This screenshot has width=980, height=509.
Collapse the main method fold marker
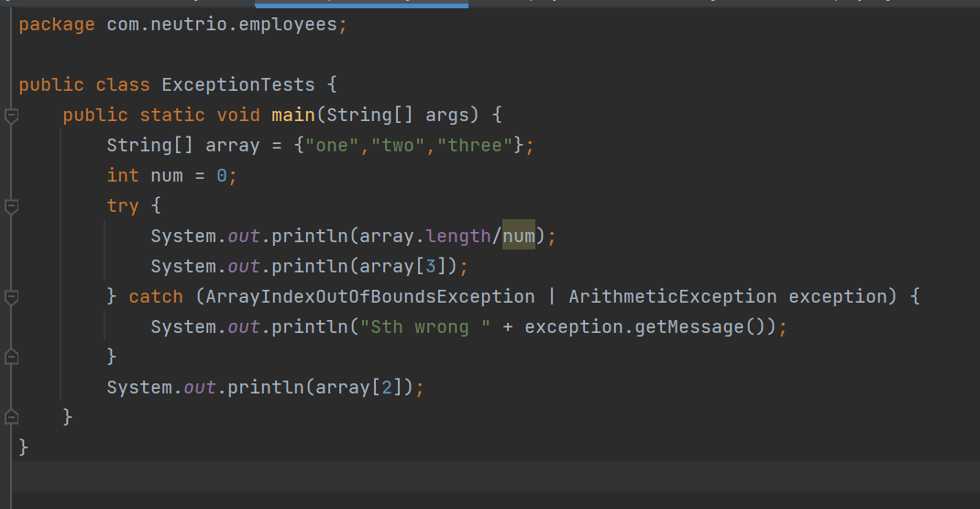[x=11, y=116]
